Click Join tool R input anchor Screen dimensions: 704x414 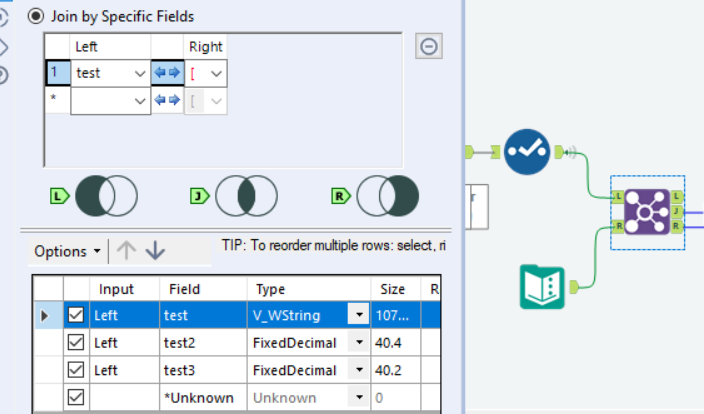click(618, 226)
